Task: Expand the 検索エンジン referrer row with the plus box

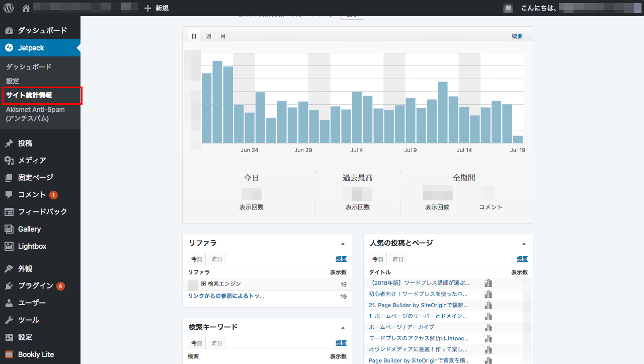Action: click(204, 284)
